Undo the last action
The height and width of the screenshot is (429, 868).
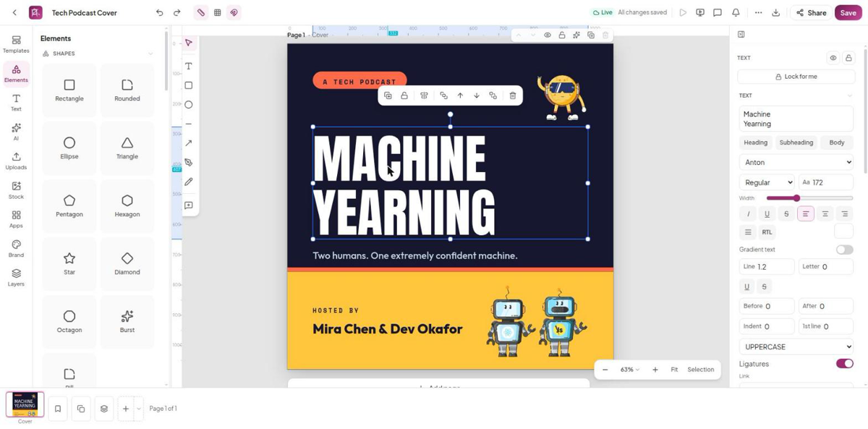160,12
